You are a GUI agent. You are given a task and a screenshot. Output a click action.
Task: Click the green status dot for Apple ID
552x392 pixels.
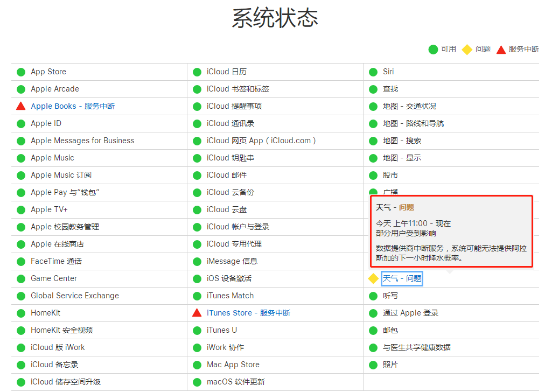pyautogui.click(x=21, y=123)
